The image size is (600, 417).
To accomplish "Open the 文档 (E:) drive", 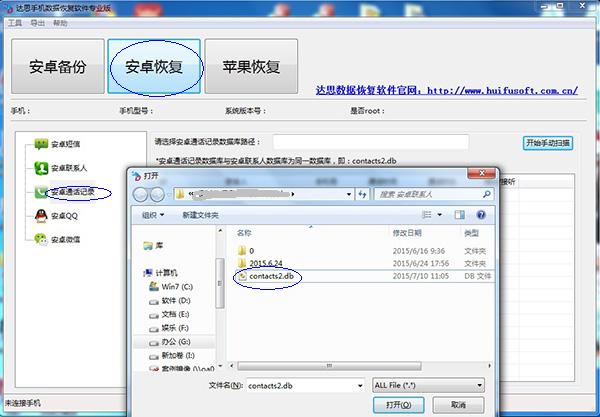I will pyautogui.click(x=169, y=314).
